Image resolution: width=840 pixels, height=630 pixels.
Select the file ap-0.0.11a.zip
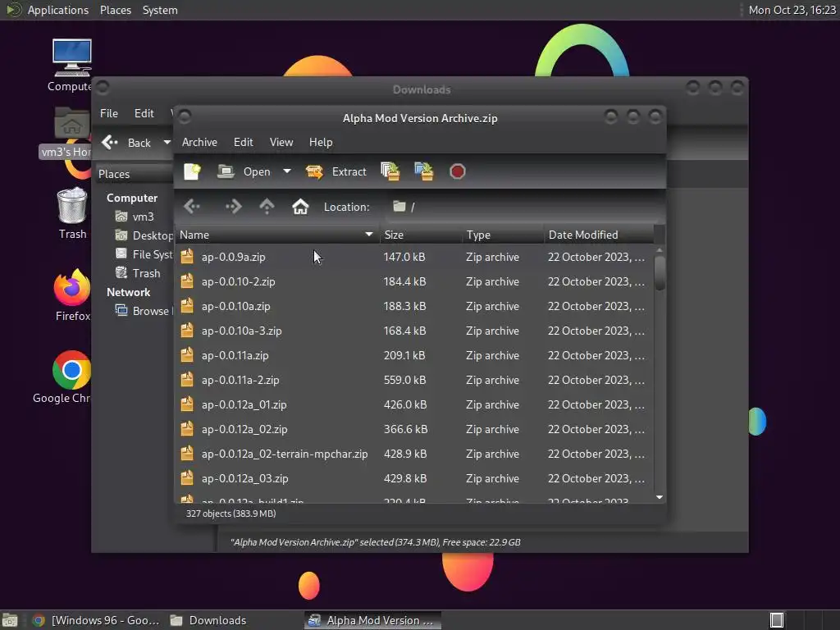coord(414,355)
